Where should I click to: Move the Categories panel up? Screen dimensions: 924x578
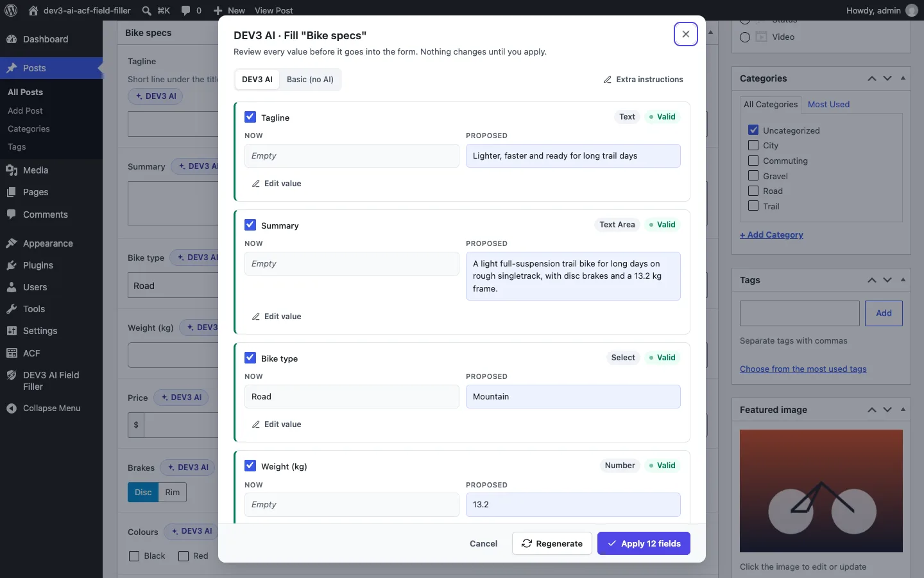coord(872,78)
